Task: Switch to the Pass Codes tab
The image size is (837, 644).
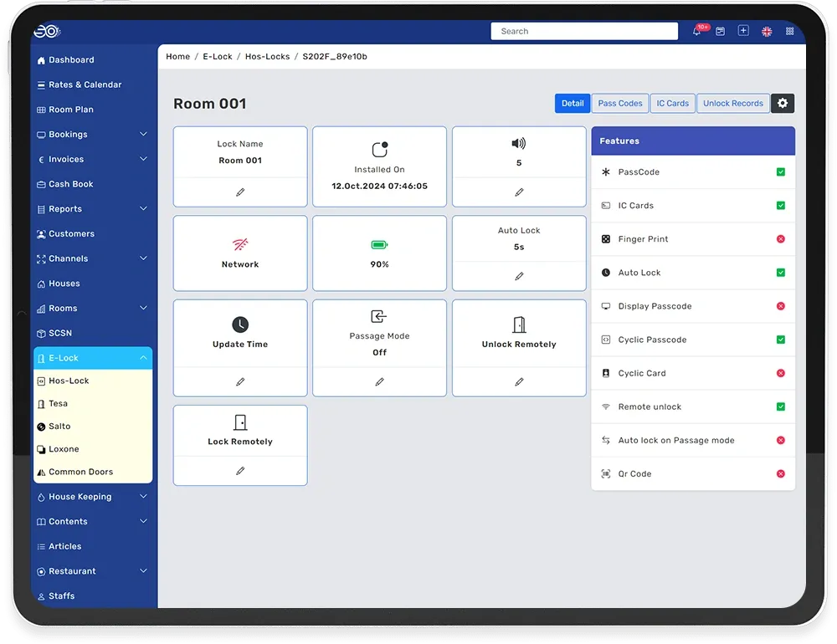Action: pos(619,103)
